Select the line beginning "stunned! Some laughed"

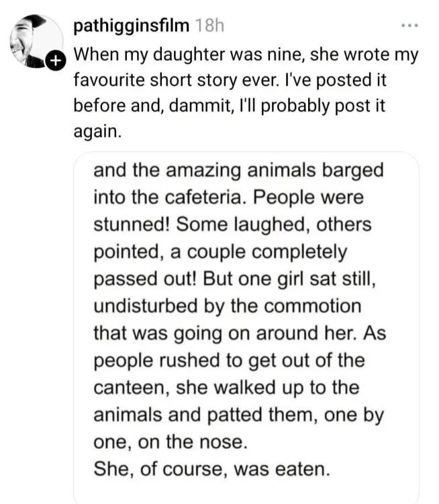(x=232, y=224)
